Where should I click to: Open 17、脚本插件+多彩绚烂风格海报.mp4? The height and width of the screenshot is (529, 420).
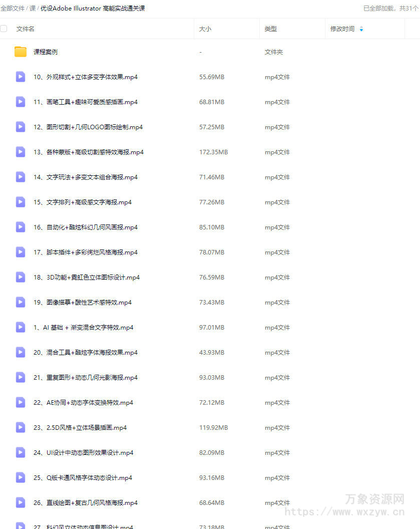pos(86,252)
